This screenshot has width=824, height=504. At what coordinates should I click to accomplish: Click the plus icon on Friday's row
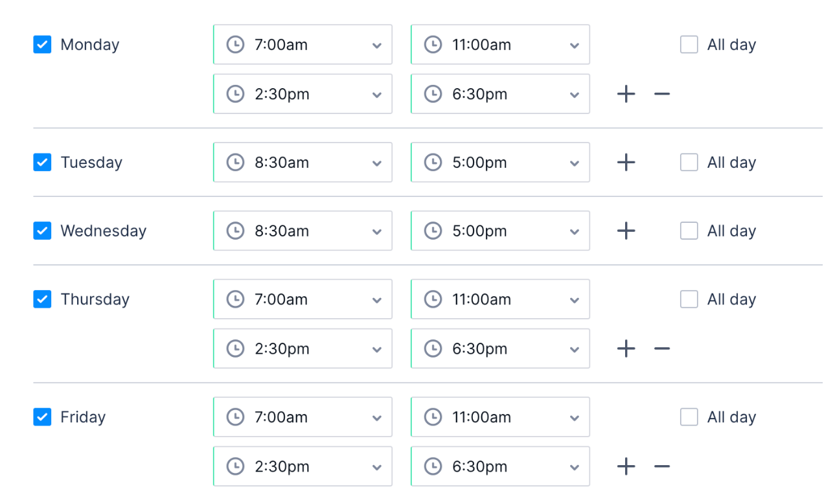[626, 466]
